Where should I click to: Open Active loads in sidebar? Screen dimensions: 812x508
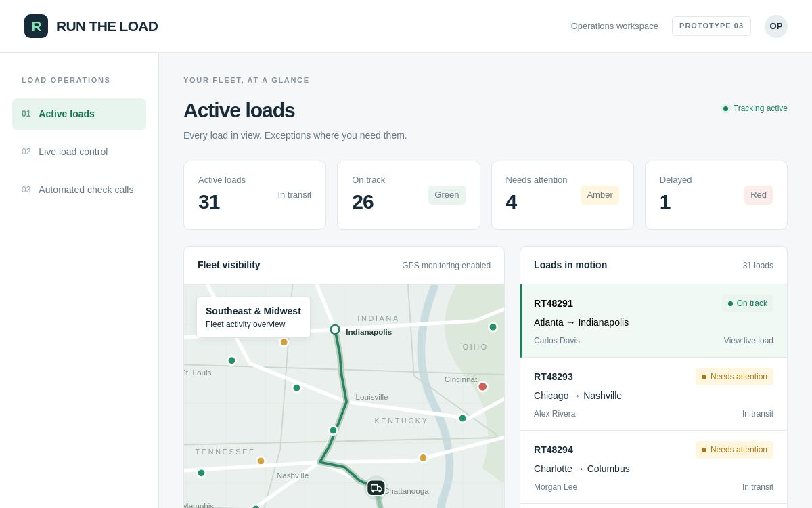tap(79, 114)
